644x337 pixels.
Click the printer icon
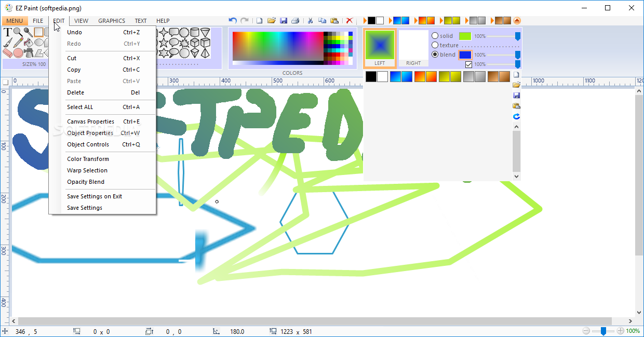coord(295,21)
